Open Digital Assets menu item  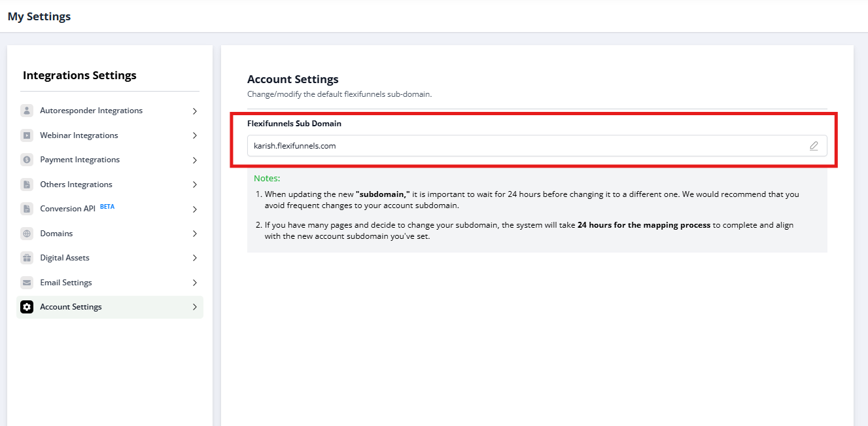coord(110,258)
